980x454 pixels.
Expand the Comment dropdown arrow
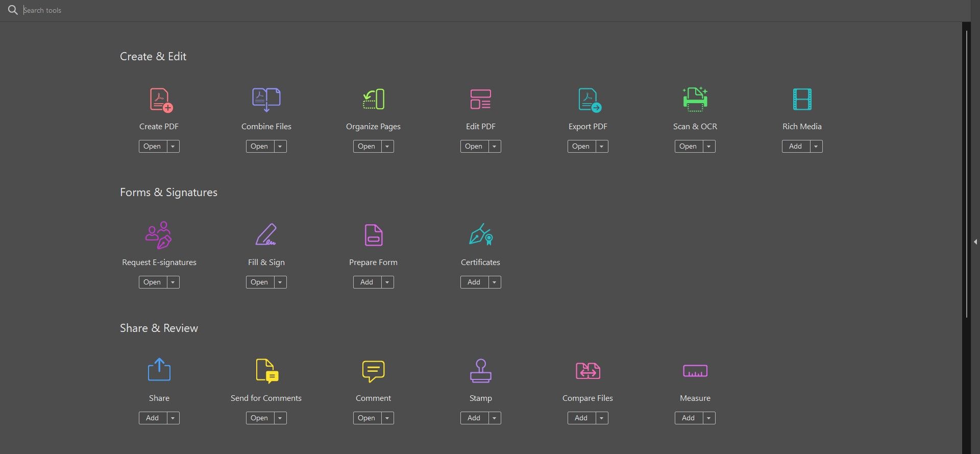(387, 418)
